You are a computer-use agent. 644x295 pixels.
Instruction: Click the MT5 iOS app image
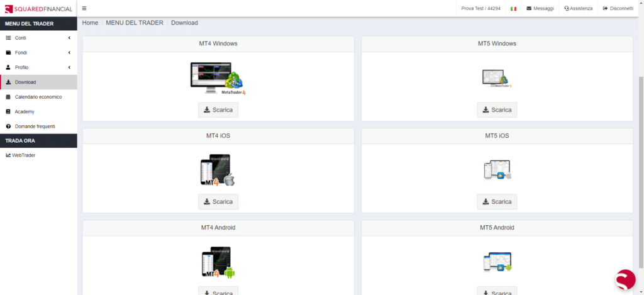[x=497, y=170]
